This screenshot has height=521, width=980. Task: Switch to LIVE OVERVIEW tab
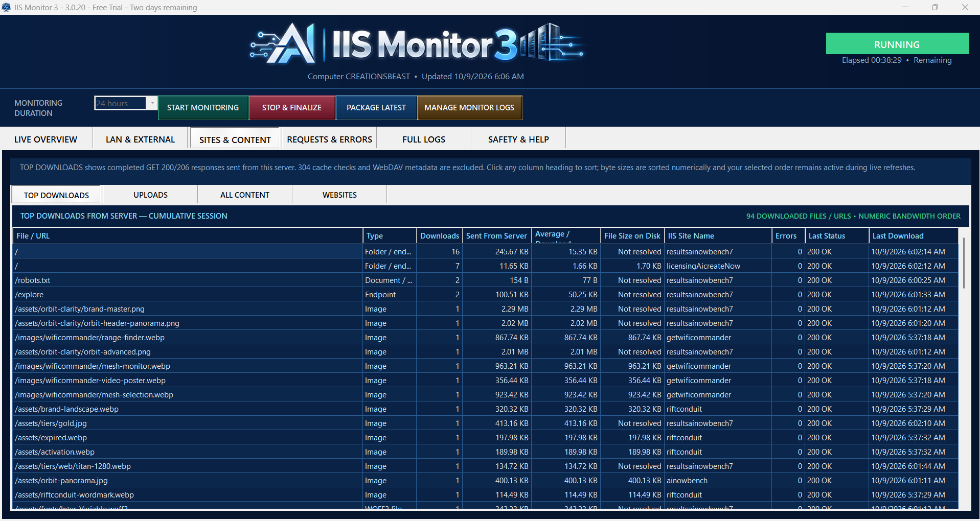(46, 139)
